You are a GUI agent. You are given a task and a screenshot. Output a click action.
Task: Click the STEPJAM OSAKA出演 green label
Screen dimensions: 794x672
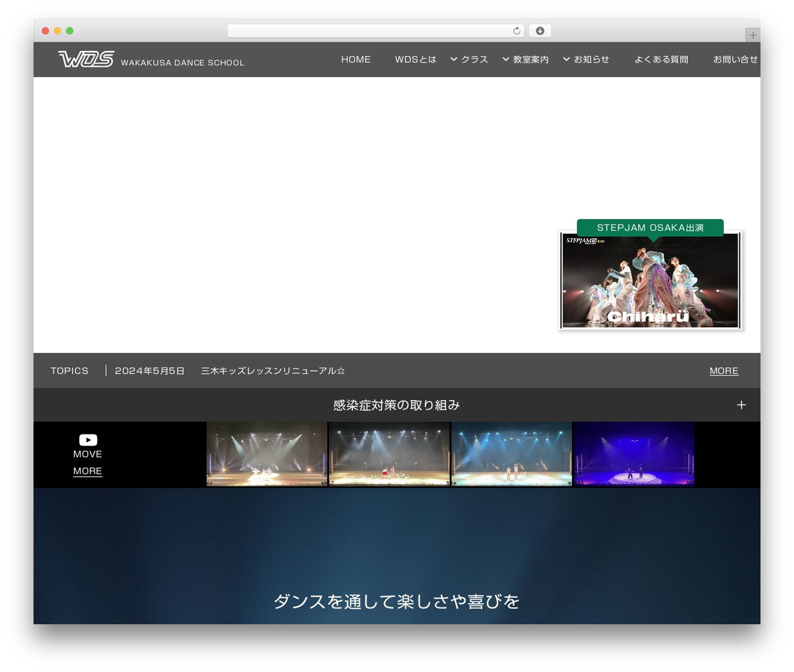pos(650,228)
